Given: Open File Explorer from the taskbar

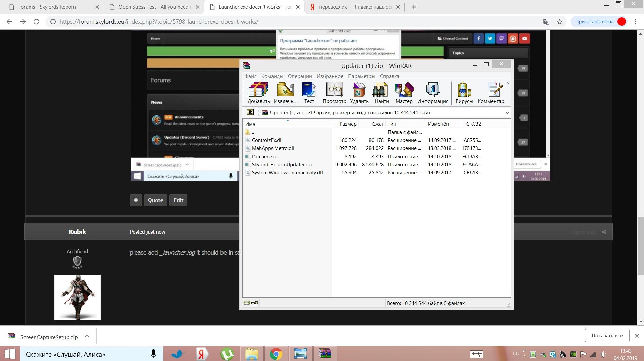Looking at the screenshot, I should pyautogui.click(x=251, y=354).
